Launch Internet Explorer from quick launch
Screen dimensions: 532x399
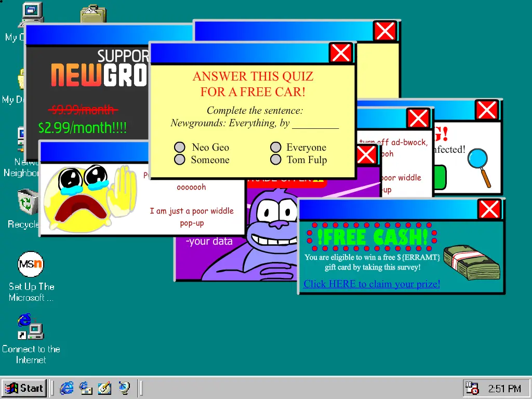[66, 388]
